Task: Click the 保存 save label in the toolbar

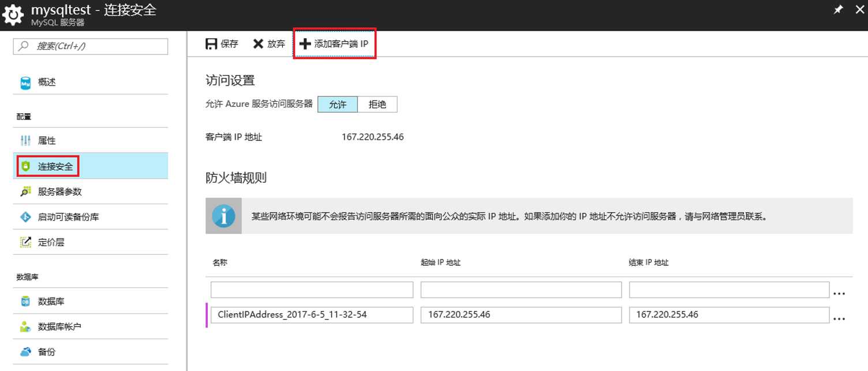Action: [229, 44]
